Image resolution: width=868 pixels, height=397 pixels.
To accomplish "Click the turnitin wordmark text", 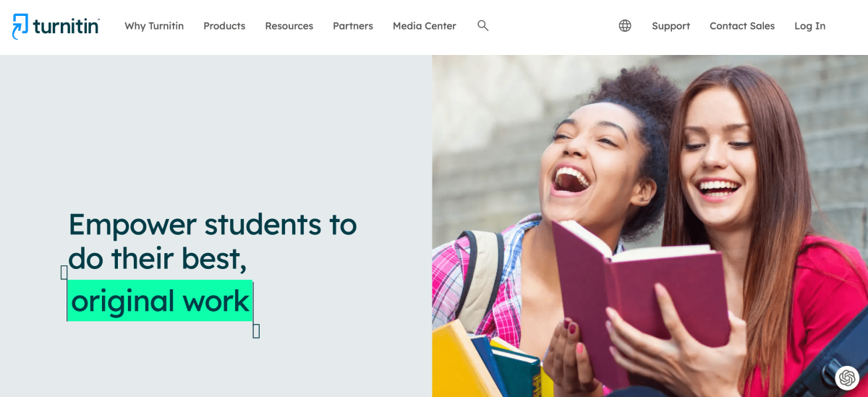I will (x=66, y=26).
